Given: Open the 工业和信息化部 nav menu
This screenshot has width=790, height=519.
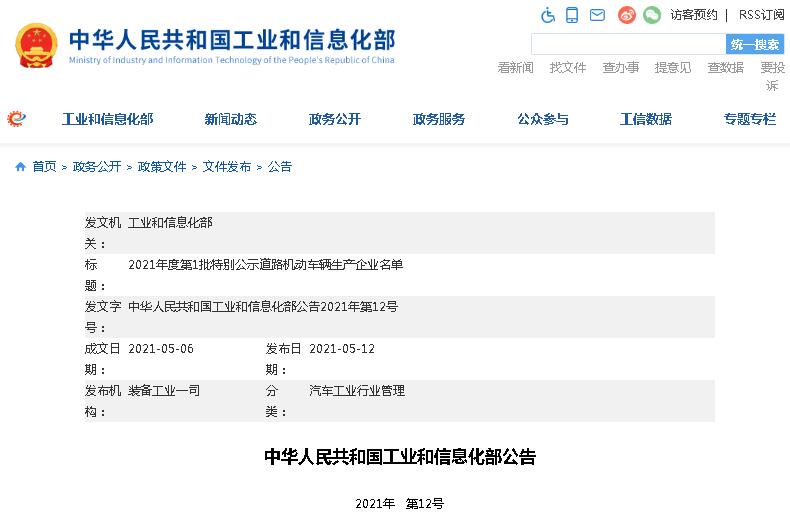Looking at the screenshot, I should tap(107, 119).
